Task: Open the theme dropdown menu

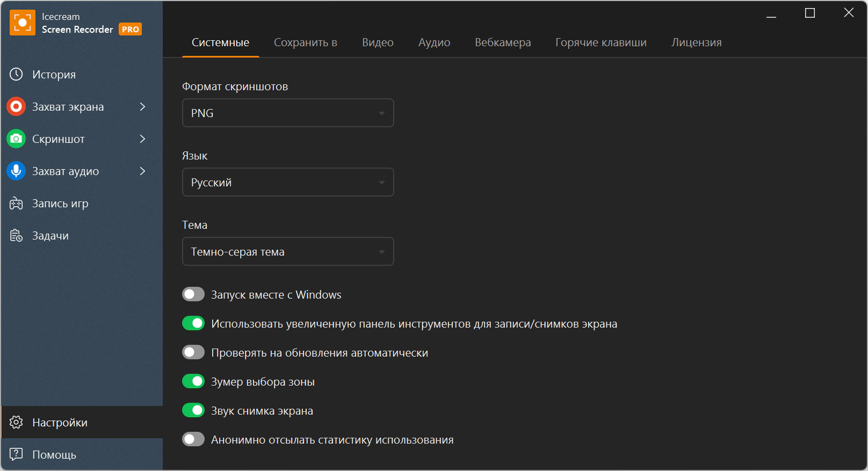Action: [288, 251]
